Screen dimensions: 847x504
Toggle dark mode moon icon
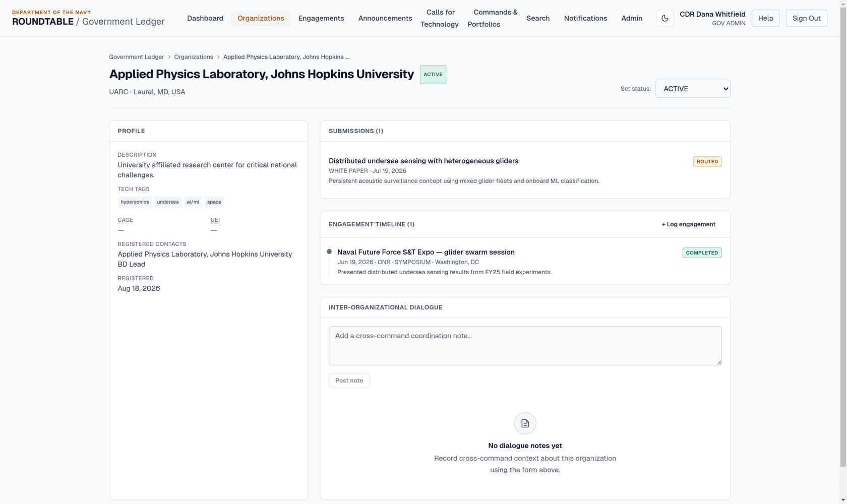point(664,18)
